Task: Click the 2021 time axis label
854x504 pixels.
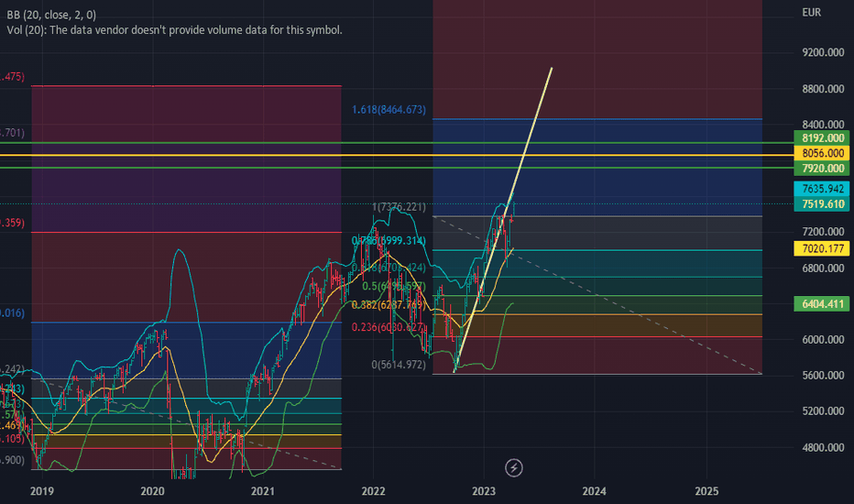Action: [x=262, y=491]
